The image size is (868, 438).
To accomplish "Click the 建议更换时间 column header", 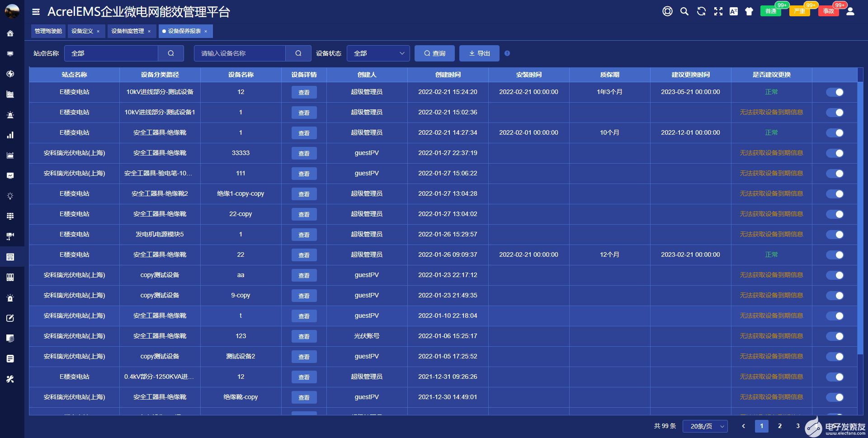I will (691, 75).
